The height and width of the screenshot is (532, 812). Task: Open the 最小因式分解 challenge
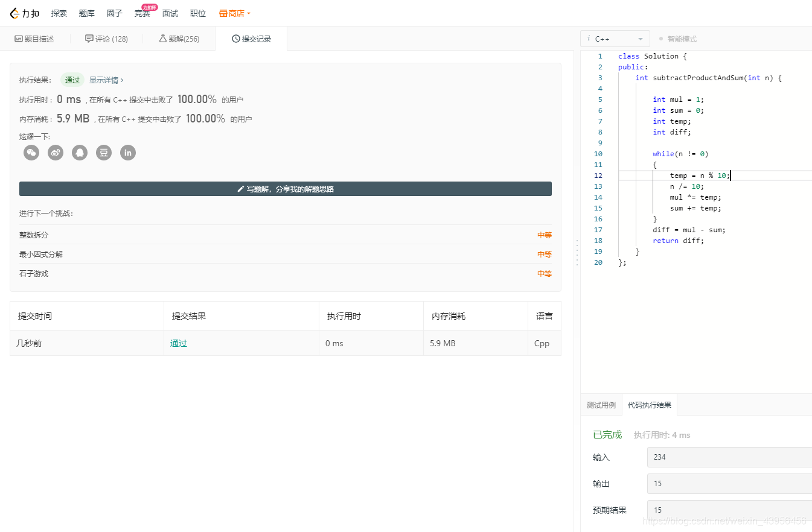(x=41, y=254)
